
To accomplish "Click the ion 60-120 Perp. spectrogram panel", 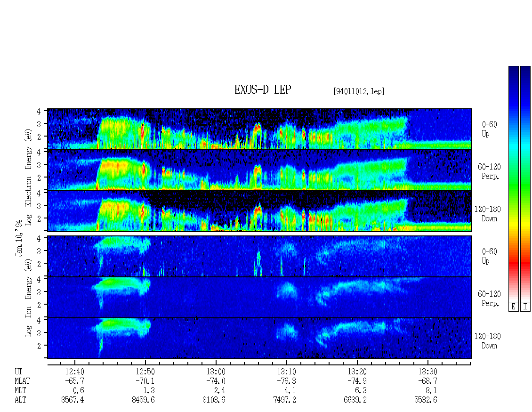I will pos(259,298).
